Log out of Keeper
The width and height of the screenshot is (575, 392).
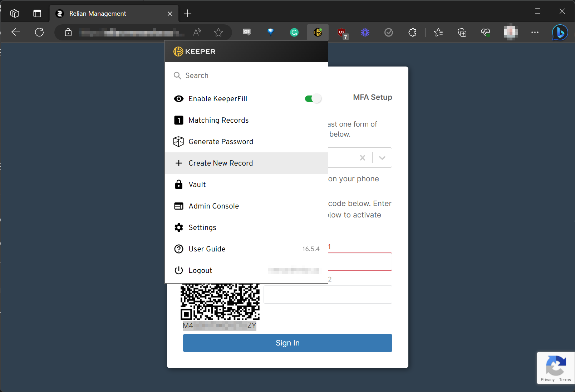pyautogui.click(x=246, y=270)
